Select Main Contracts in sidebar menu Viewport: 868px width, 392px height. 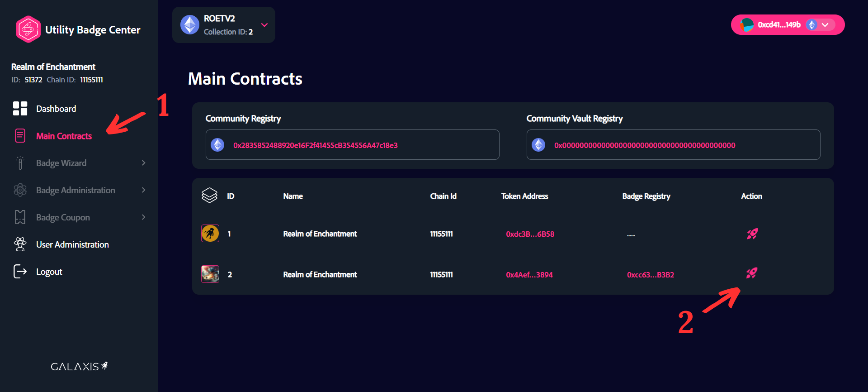tap(64, 136)
